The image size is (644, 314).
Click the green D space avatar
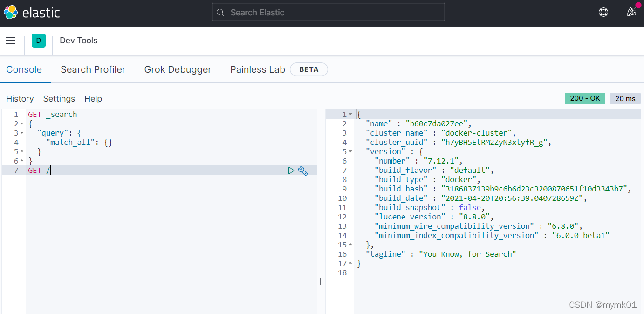coord(39,41)
